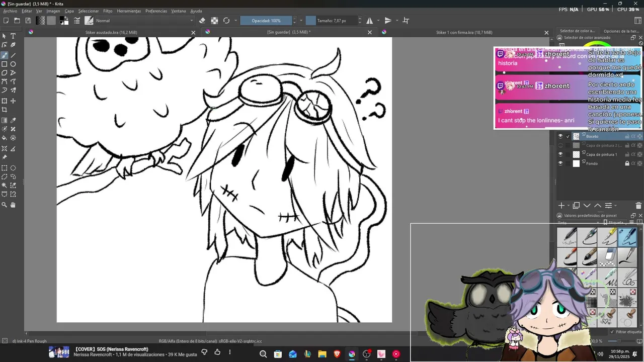Open vertical mirror options arrow
Screen dimensions: 644x362
pyautogui.click(x=397, y=21)
